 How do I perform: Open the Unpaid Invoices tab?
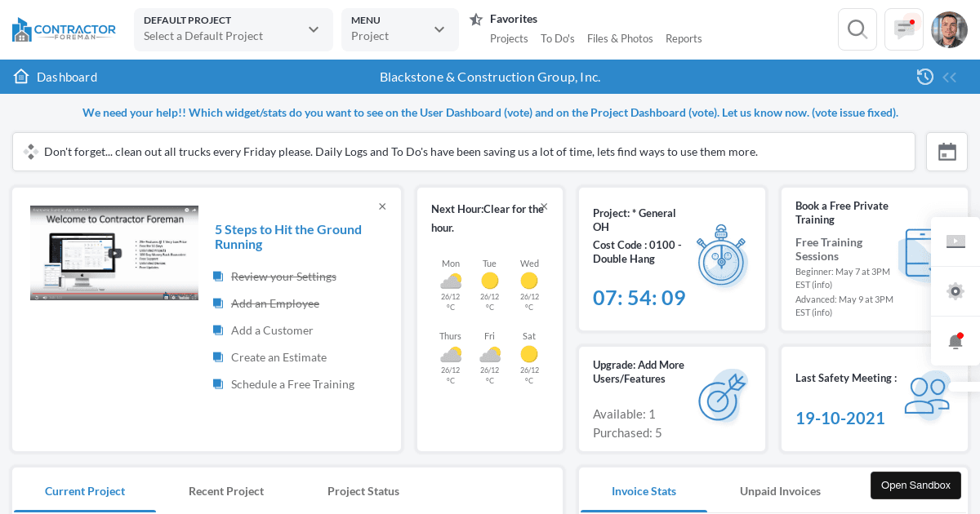pyautogui.click(x=780, y=491)
